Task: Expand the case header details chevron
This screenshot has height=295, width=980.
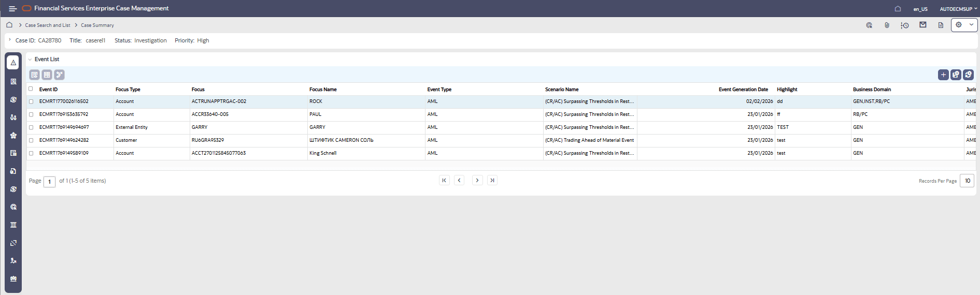Action: coord(9,40)
